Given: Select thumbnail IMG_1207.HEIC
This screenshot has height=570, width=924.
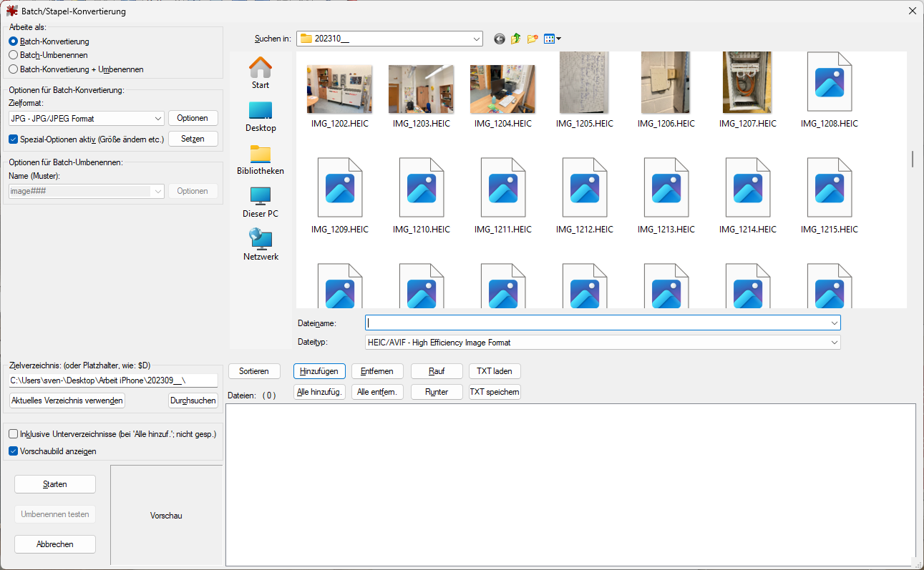Looking at the screenshot, I should (748, 82).
